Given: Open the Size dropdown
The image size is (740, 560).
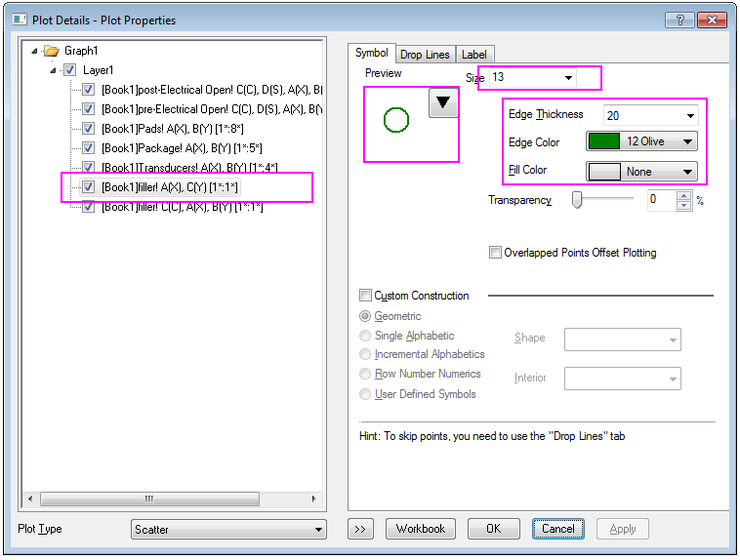Looking at the screenshot, I should coord(568,77).
